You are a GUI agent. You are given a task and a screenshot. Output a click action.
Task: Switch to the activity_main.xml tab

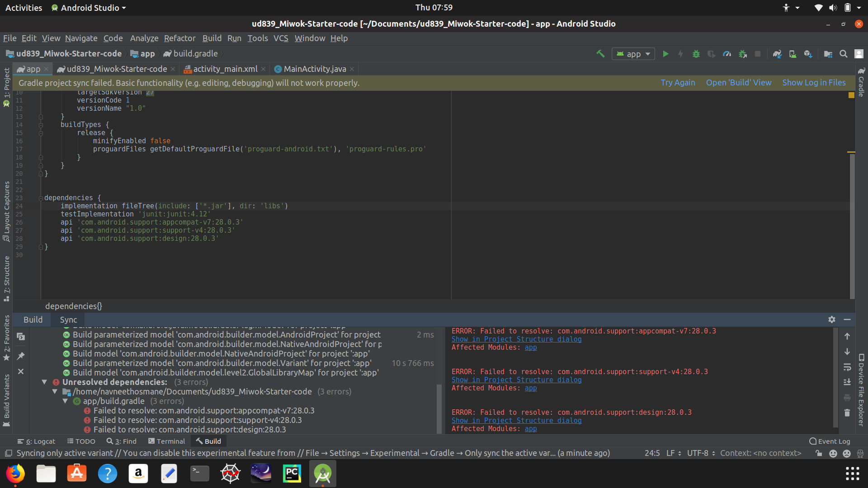point(225,69)
